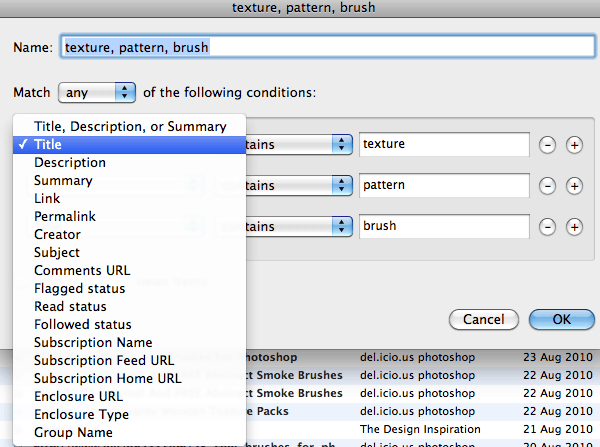
Task: Select 'Creator' menu option
Action: [58, 235]
